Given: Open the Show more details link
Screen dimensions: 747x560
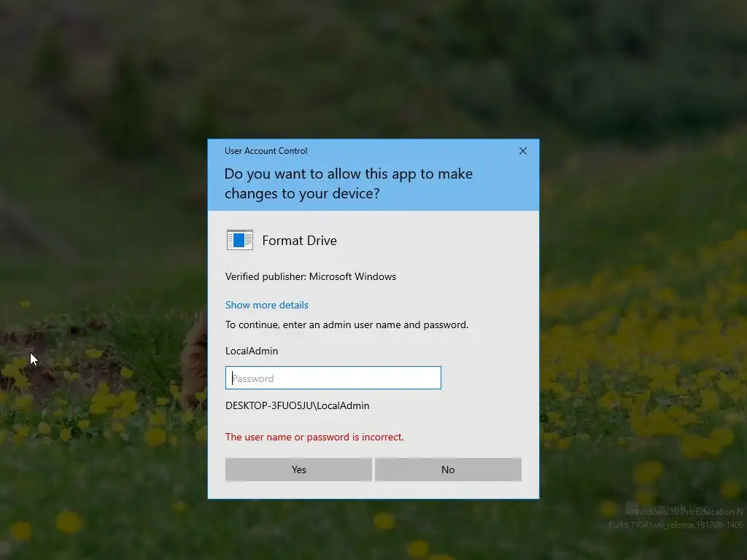Looking at the screenshot, I should tap(267, 305).
